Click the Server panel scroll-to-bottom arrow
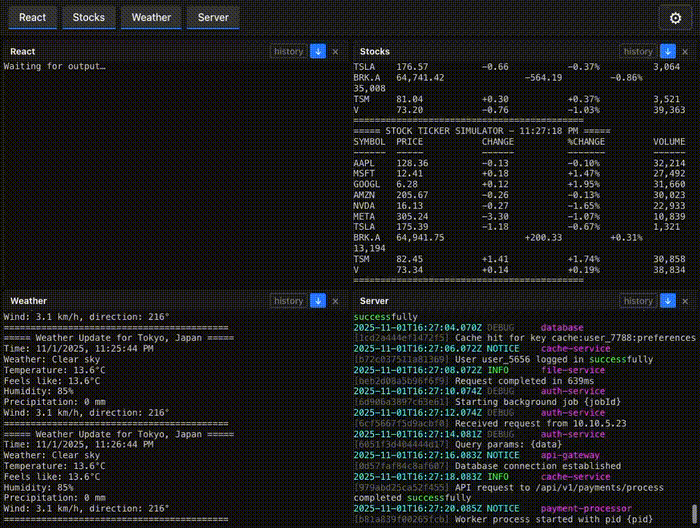700x528 pixels. pos(667,301)
